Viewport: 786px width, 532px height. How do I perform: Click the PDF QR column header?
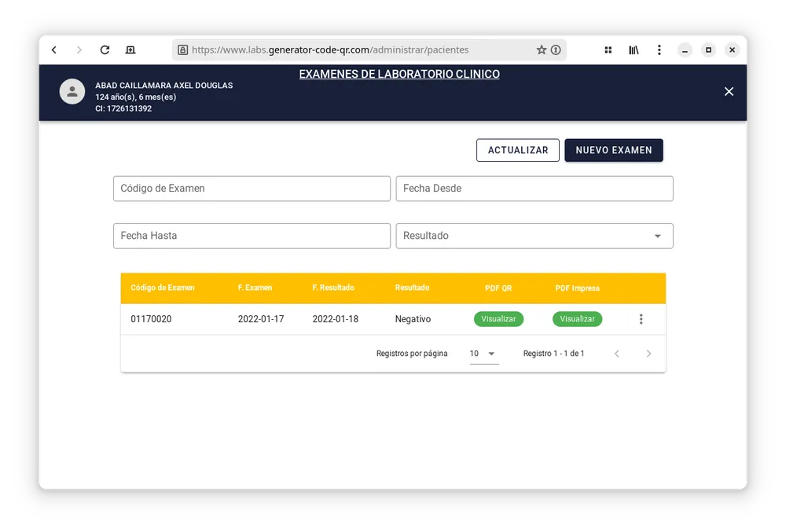(498, 288)
